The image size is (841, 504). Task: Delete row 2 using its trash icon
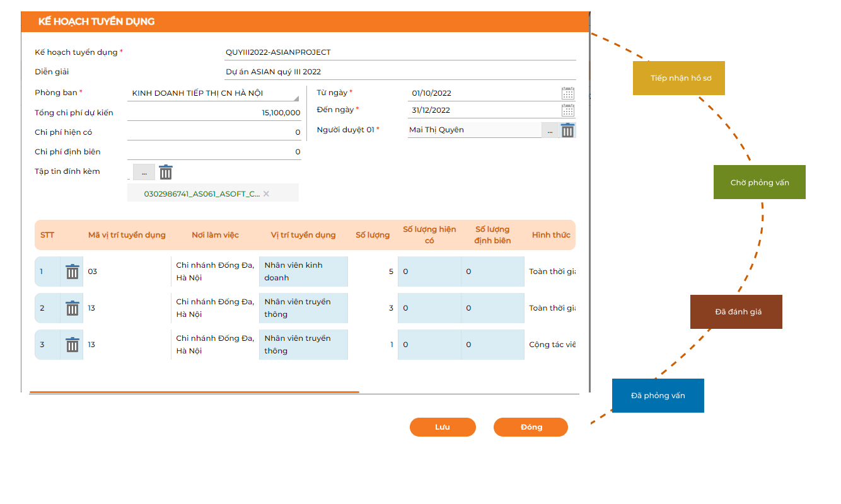[72, 308]
